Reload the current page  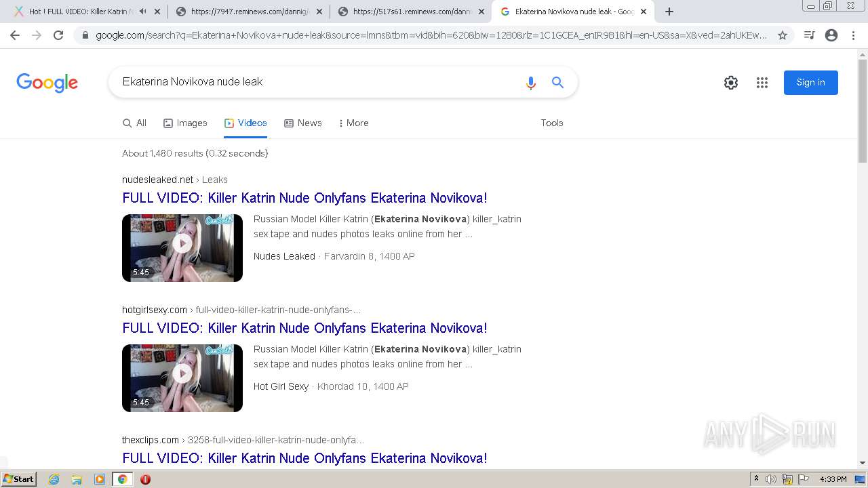pos(58,35)
